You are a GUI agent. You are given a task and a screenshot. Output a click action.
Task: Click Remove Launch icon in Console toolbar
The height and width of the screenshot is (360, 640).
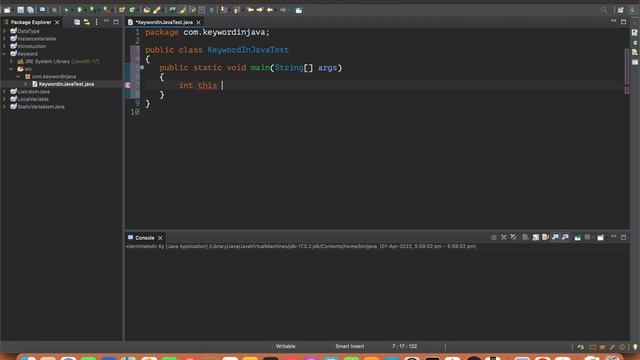point(504,237)
